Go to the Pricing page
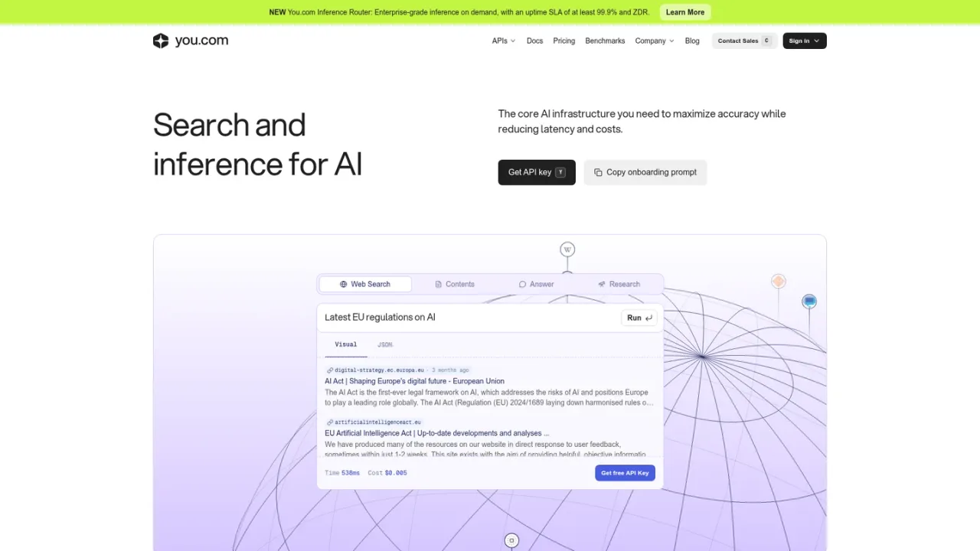 click(x=564, y=41)
